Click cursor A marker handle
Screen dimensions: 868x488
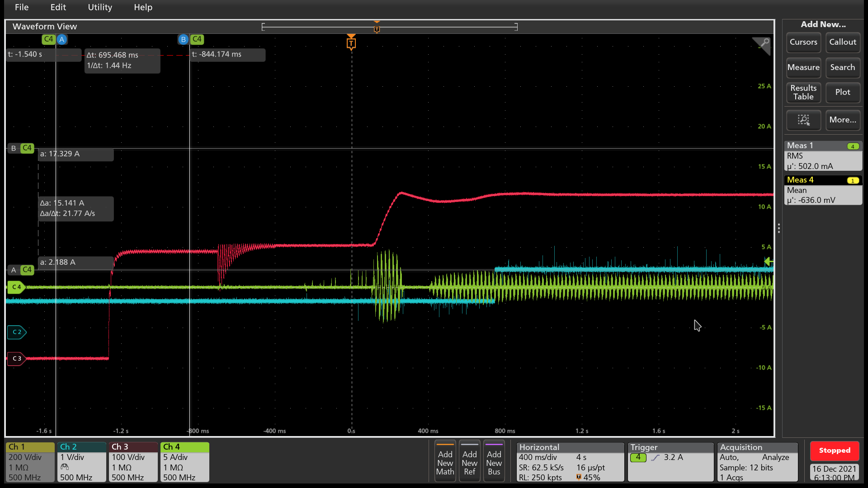pos(61,39)
